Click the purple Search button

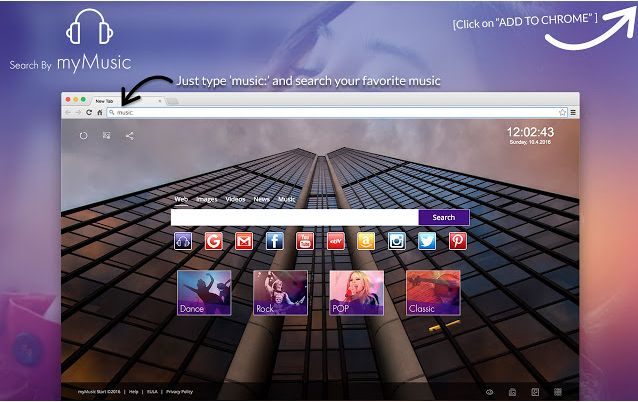444,217
